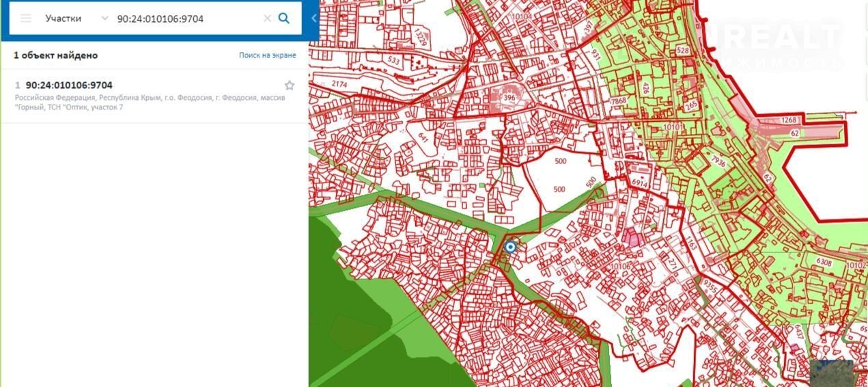Viewport: 868px width, 387px height.
Task: Click map parcel labeled 2174
Action: (339, 83)
